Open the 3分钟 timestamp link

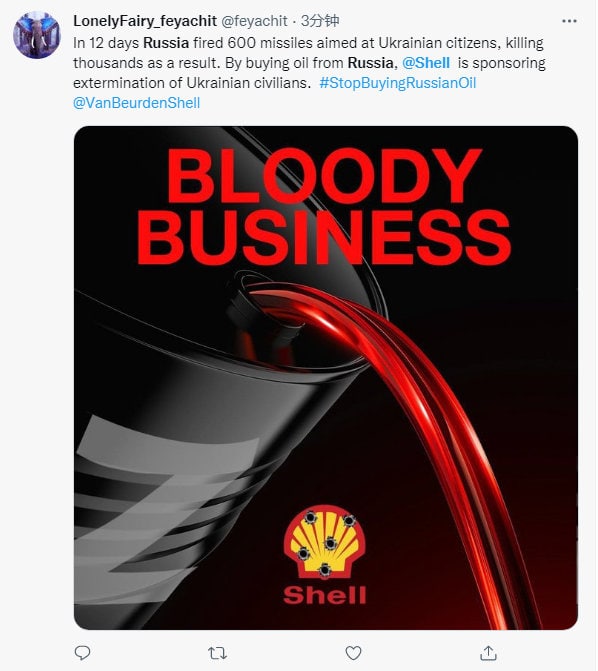coord(320,21)
